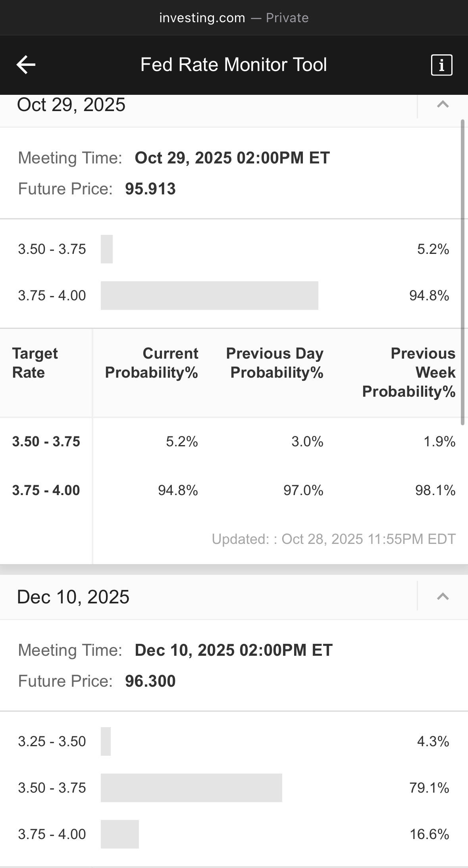
Task: Collapse the Dec 10, 2025 section chevron
Action: click(443, 597)
